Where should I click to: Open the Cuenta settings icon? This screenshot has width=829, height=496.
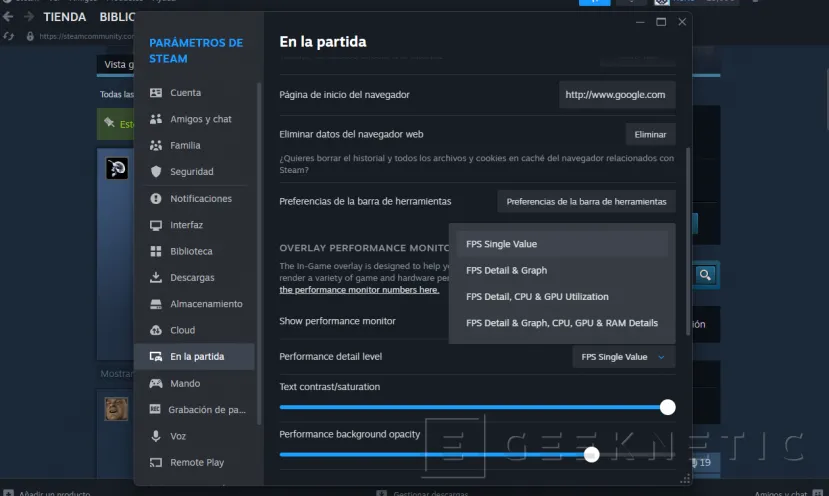point(155,93)
